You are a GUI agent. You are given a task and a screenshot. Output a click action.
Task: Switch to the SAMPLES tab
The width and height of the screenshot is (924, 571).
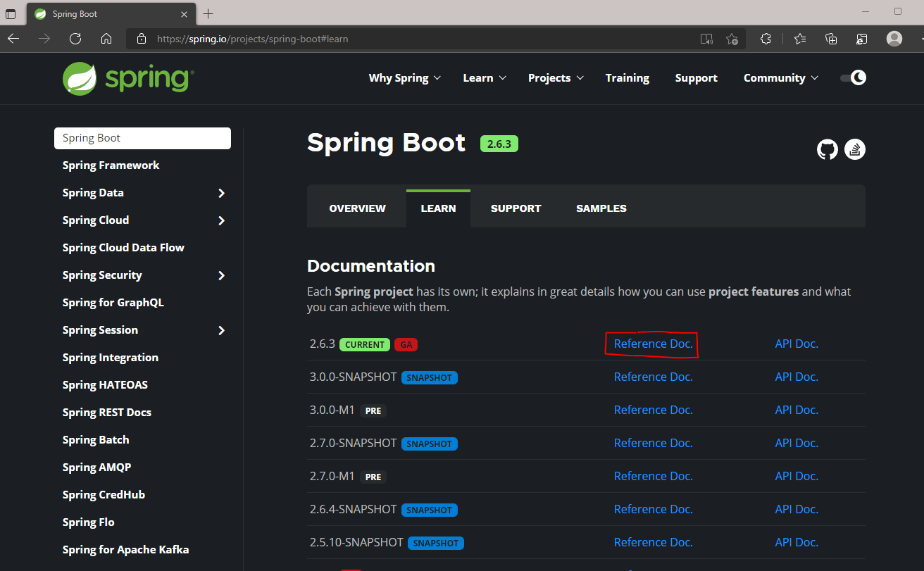(601, 208)
